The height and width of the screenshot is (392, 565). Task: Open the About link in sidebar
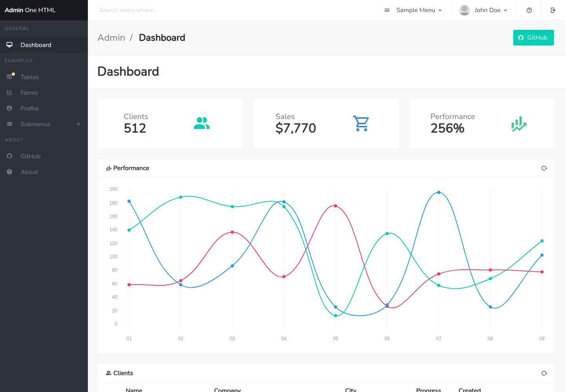point(44,172)
